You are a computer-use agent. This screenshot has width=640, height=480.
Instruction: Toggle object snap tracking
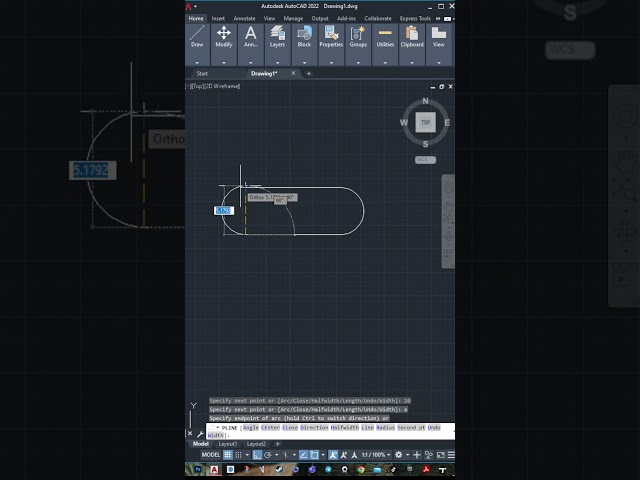click(x=303, y=455)
